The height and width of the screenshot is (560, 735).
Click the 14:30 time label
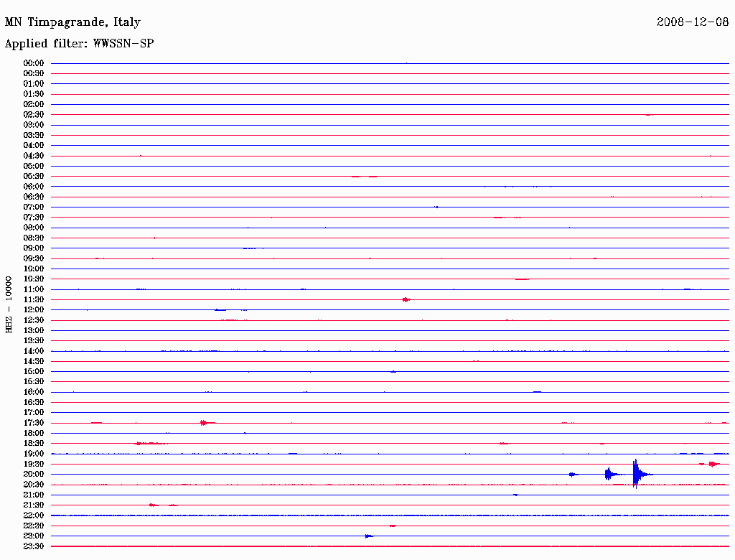click(x=34, y=362)
